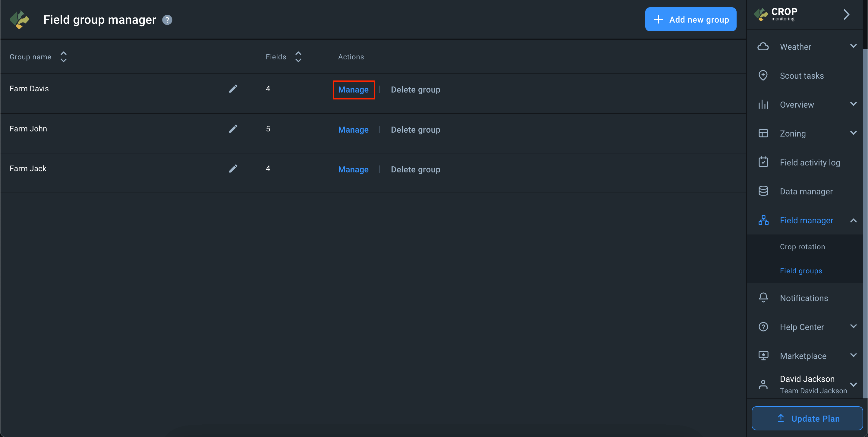
Task: Go to Data manager
Action: click(x=806, y=191)
